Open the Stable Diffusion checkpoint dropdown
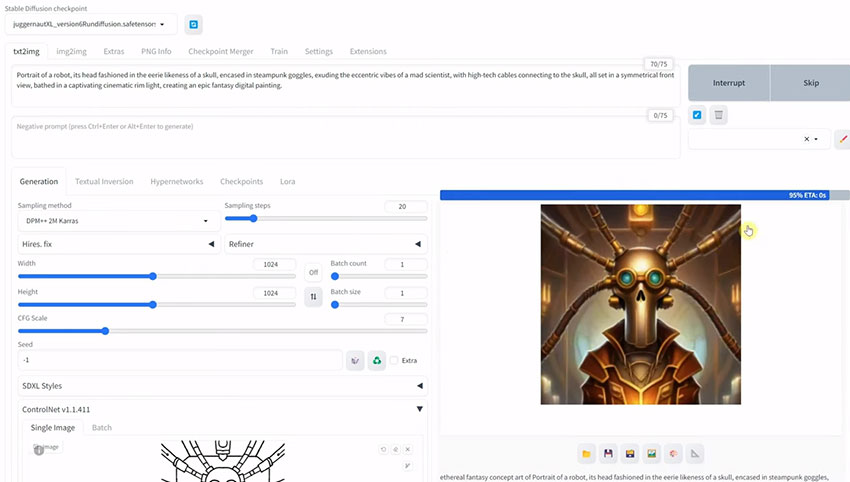The image size is (850, 482). pyautogui.click(x=91, y=24)
